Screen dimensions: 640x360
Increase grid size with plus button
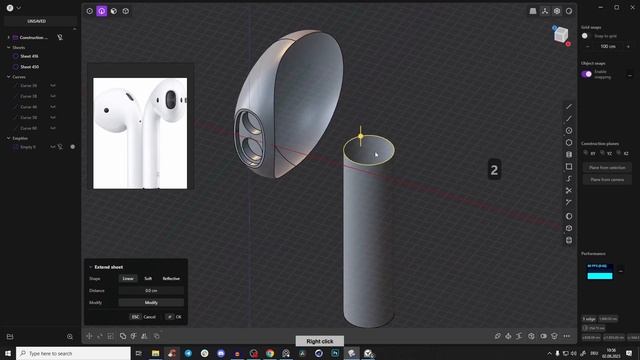(629, 47)
